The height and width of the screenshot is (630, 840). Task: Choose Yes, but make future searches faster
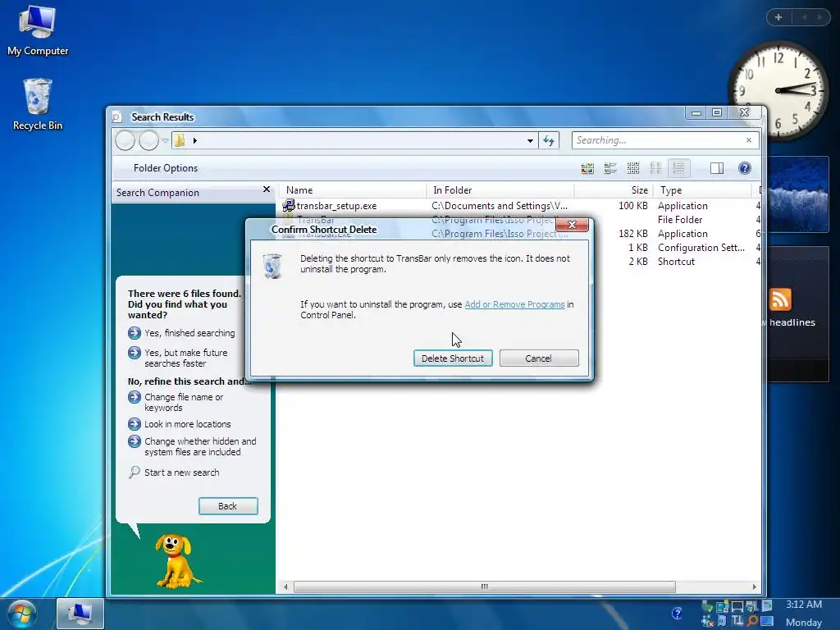pyautogui.click(x=185, y=358)
